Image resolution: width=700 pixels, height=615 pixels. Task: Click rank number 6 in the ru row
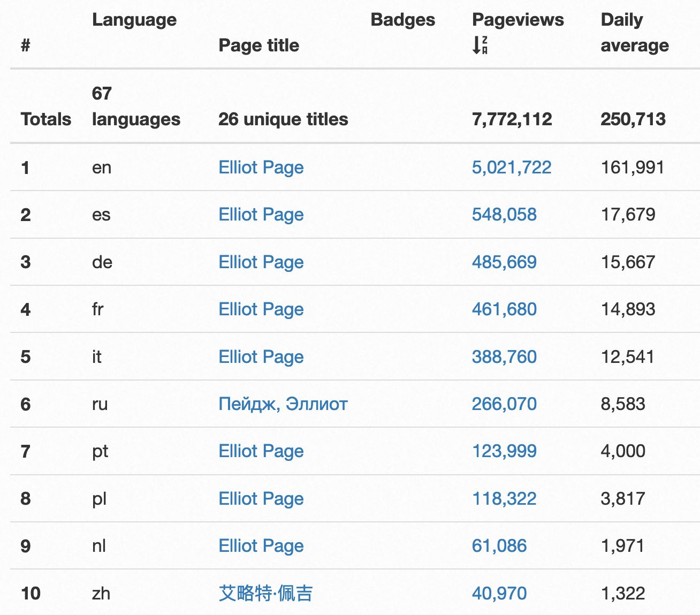pyautogui.click(x=25, y=405)
